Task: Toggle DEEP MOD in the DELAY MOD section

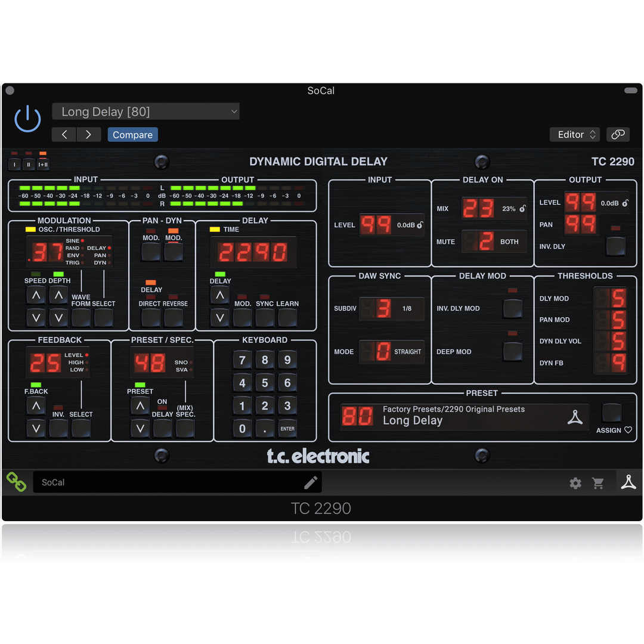Action: (x=513, y=352)
